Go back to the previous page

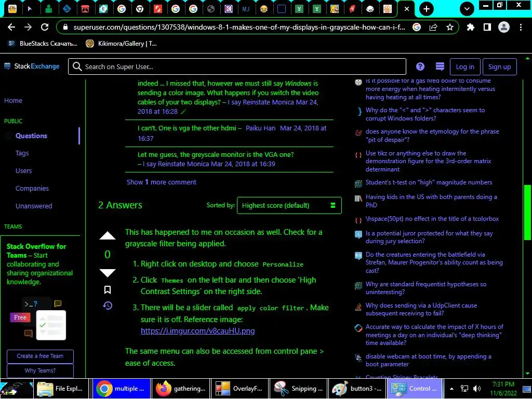11,27
